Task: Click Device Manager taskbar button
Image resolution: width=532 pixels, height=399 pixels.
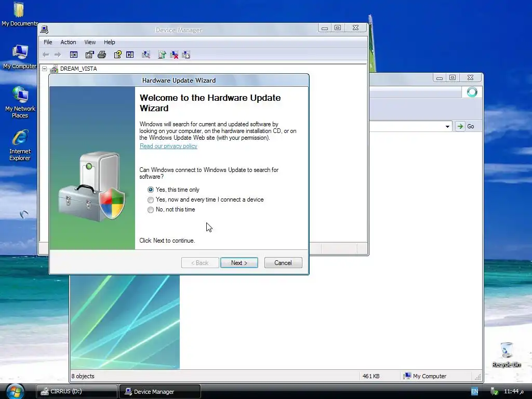Action: click(160, 391)
